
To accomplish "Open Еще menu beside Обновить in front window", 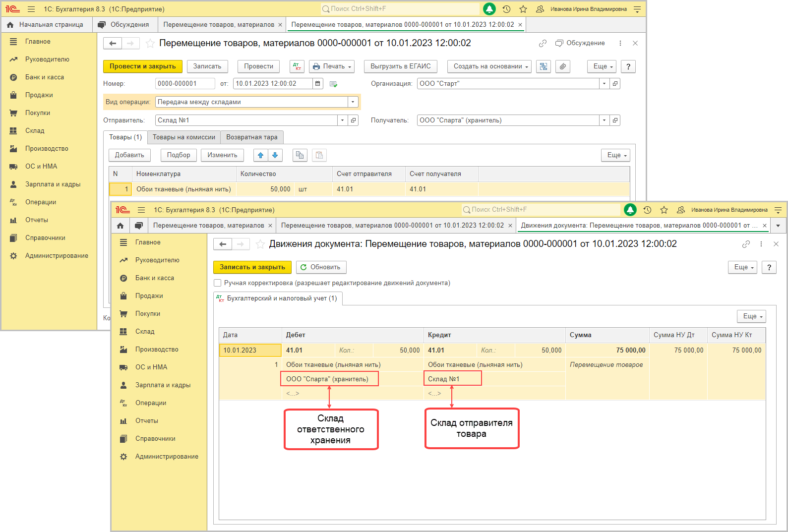I will 743,267.
